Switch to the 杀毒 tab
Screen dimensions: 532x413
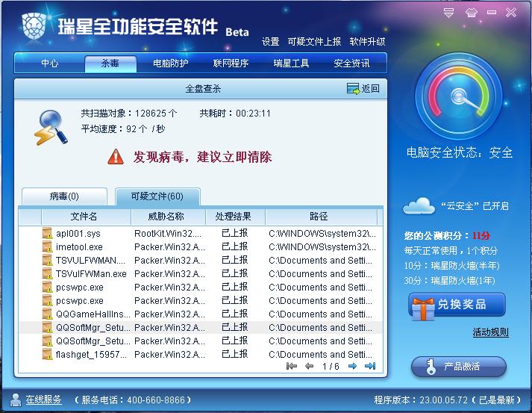110,63
